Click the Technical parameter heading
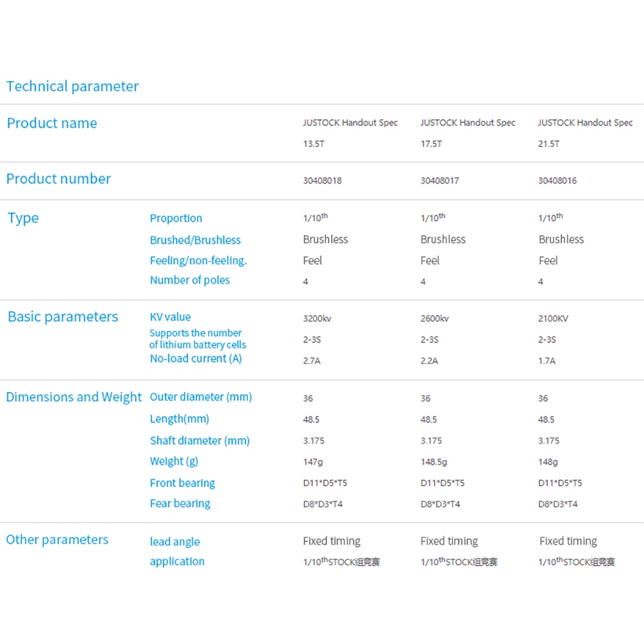Screen dimensions: 644x644 click(x=72, y=86)
